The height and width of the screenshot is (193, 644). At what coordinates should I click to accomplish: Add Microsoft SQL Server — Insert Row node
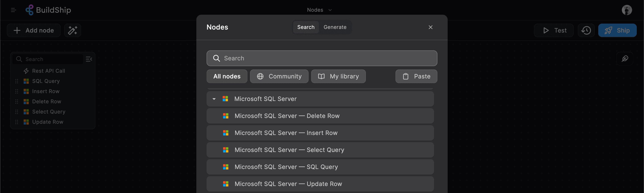[x=320, y=133]
